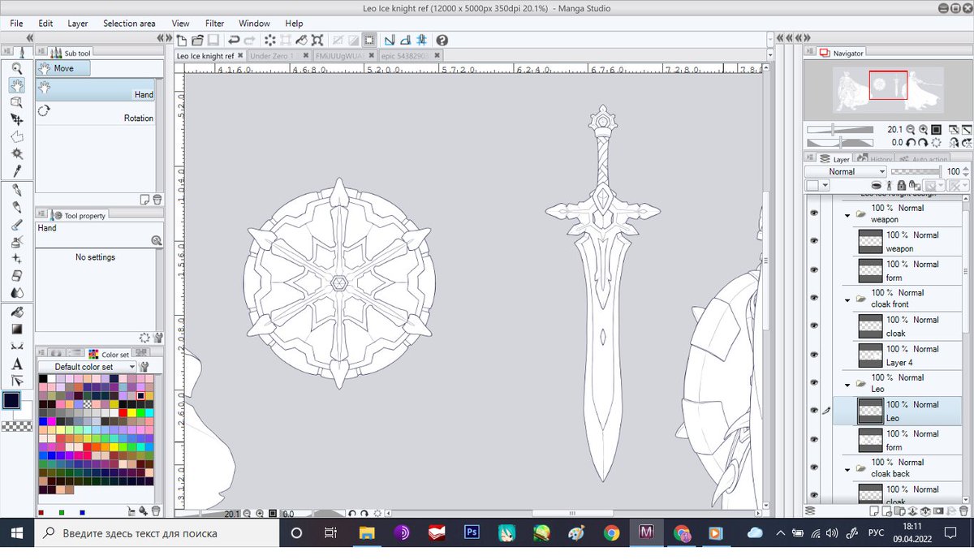Hide the cloak layer under cloak front
Viewport: 974px width, 560px height.
[x=814, y=325]
